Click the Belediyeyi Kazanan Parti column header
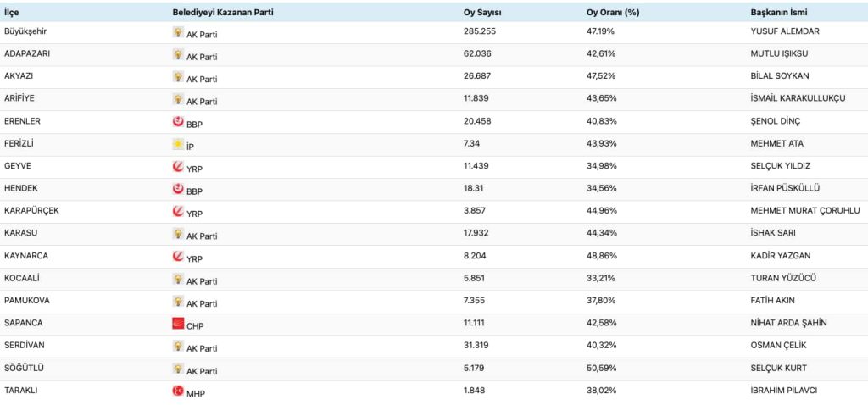 pos(223,12)
